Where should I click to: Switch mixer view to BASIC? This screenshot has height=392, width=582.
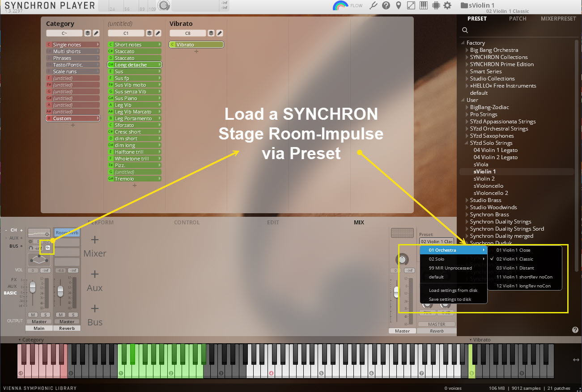pyautogui.click(x=10, y=293)
